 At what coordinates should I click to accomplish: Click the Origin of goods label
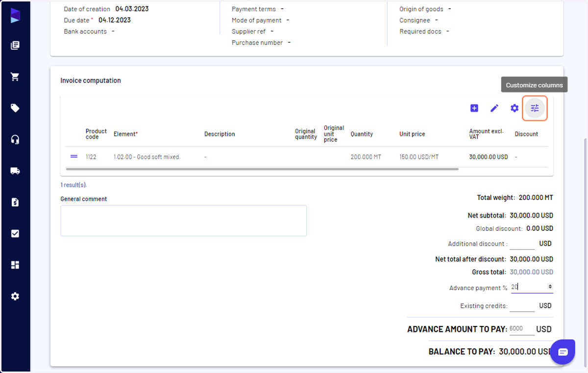421,9
